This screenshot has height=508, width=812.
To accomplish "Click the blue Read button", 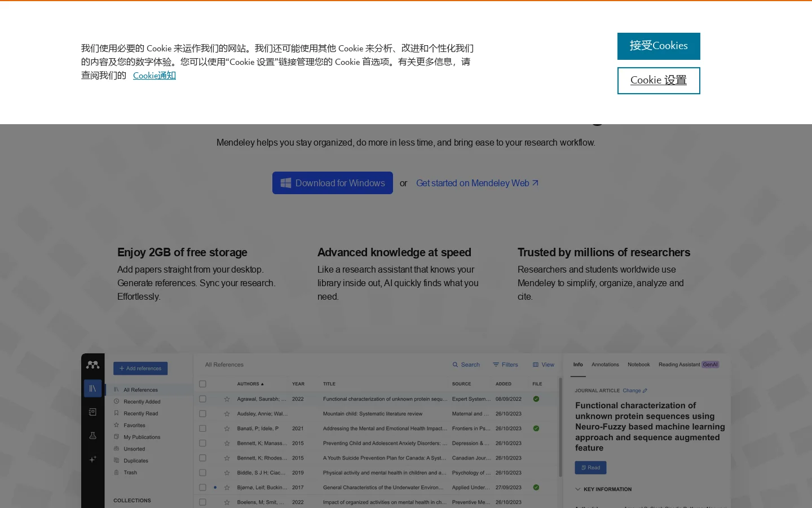I will [x=590, y=467].
